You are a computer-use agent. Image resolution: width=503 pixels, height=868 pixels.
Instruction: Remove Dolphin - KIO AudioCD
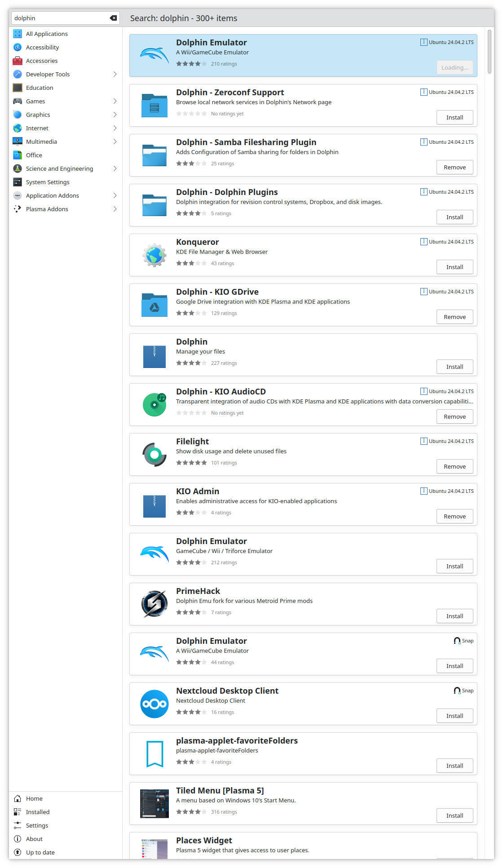coord(455,416)
